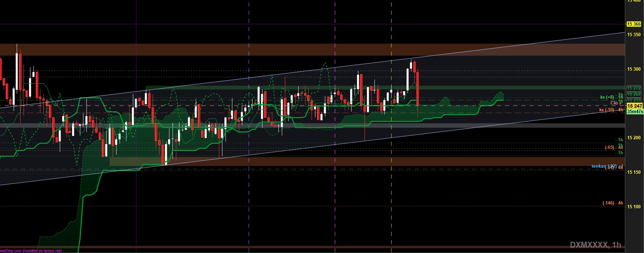Open the RealTime.com link
Image resolution: width=644 pixels, height=253 pixels.
[11, 251]
